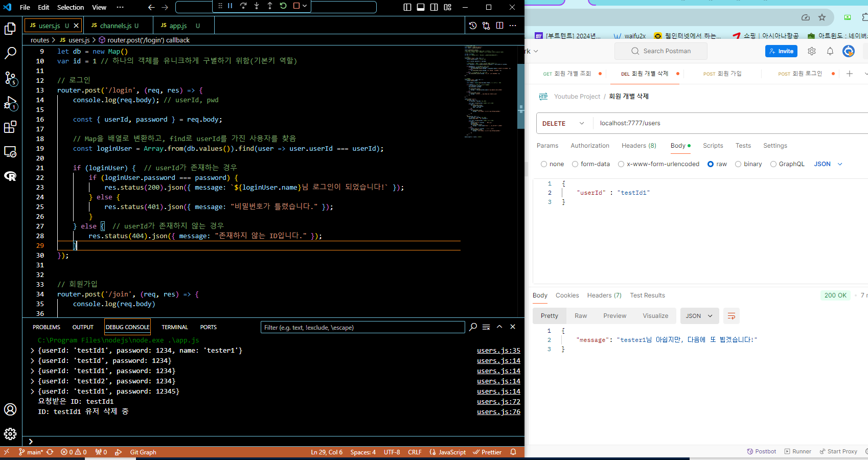Click the debug Step Out button
This screenshot has width=868, height=460.
(270, 6)
